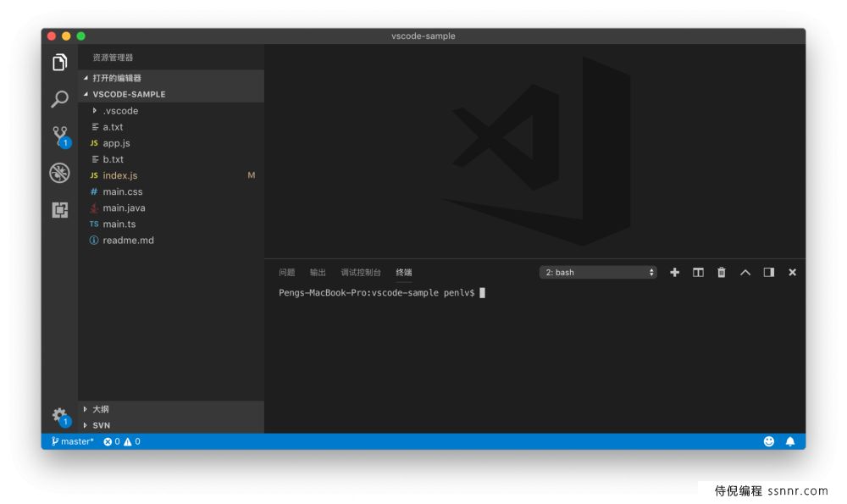Viewport: 847px width, 504px height.
Task: Expand the SVN section
Action: pos(171,425)
